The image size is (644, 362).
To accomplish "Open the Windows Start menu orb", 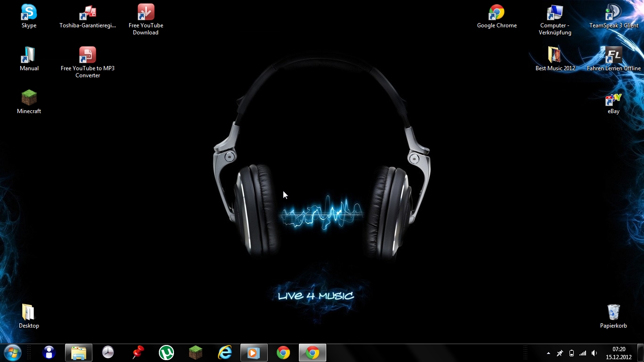I will point(12,353).
